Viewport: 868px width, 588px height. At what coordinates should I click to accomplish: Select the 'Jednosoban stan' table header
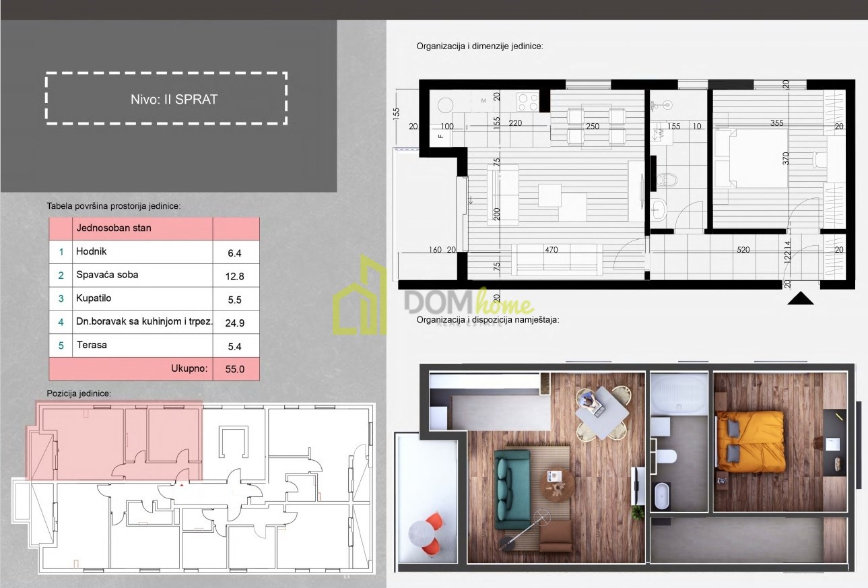pos(141,228)
